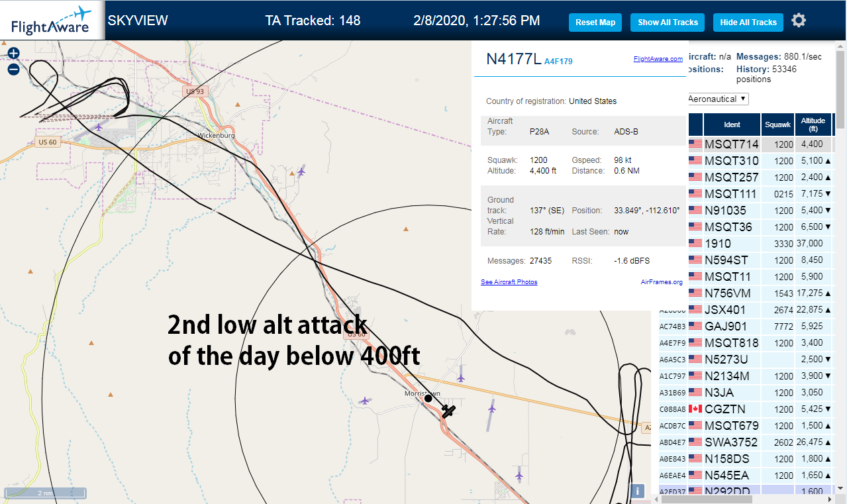Select the tracked aircraft icon near Morristown

448,411
